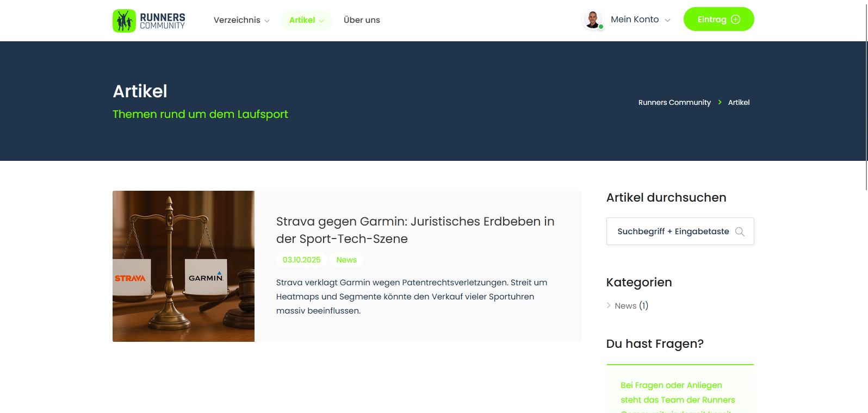Image resolution: width=868 pixels, height=413 pixels.
Task: Click the plus icon in Eintrag button
Action: [735, 20]
